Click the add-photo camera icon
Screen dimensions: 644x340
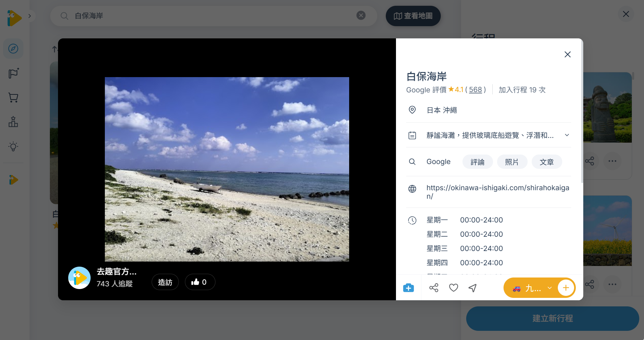coord(409,288)
